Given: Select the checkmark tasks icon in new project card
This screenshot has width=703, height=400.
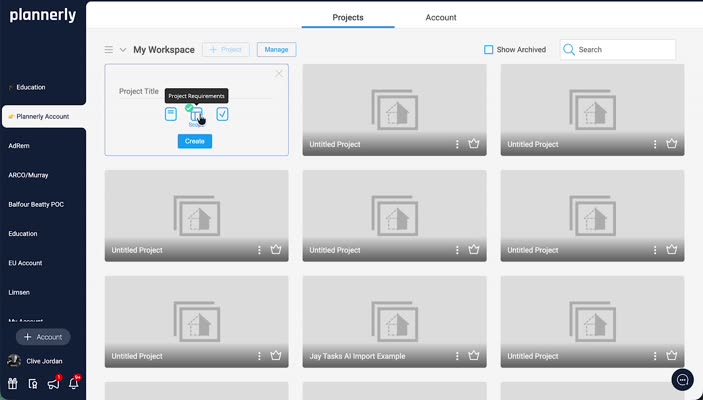Looking at the screenshot, I should coord(222,114).
